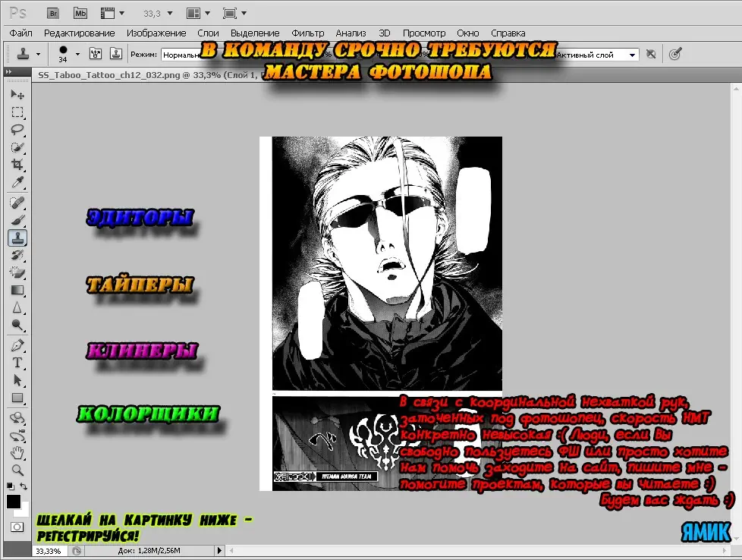Open the brush preset picker arrow
Viewport: 742px width, 560px height.
tap(77, 54)
